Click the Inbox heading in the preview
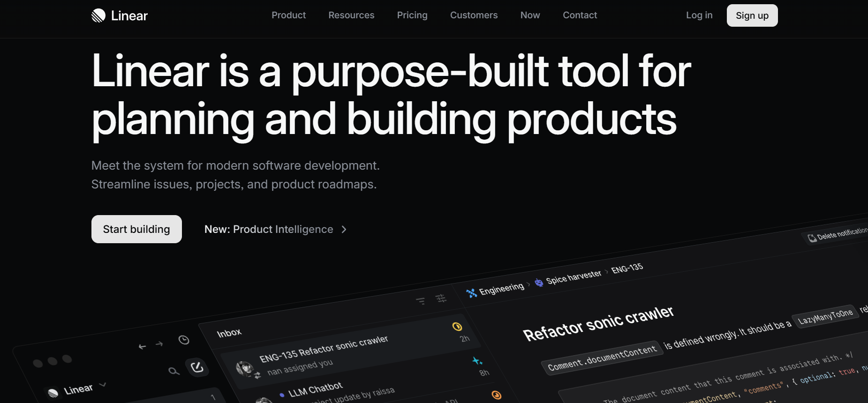The image size is (868, 403). (x=229, y=333)
